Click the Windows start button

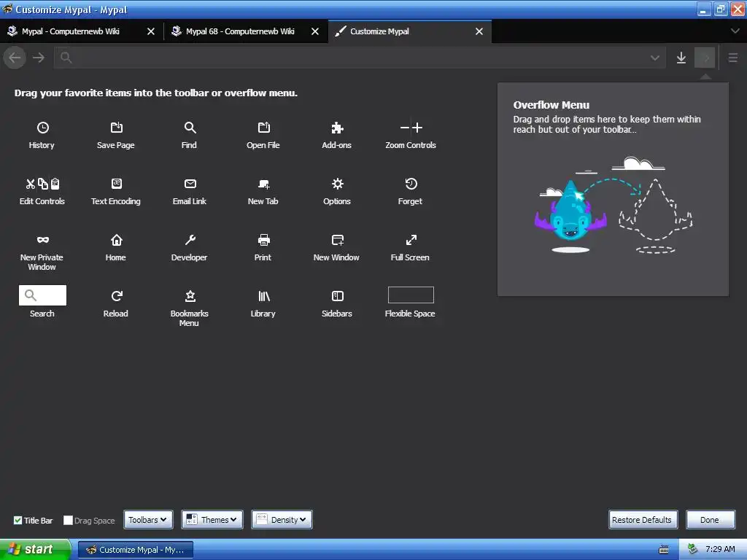[35, 549]
